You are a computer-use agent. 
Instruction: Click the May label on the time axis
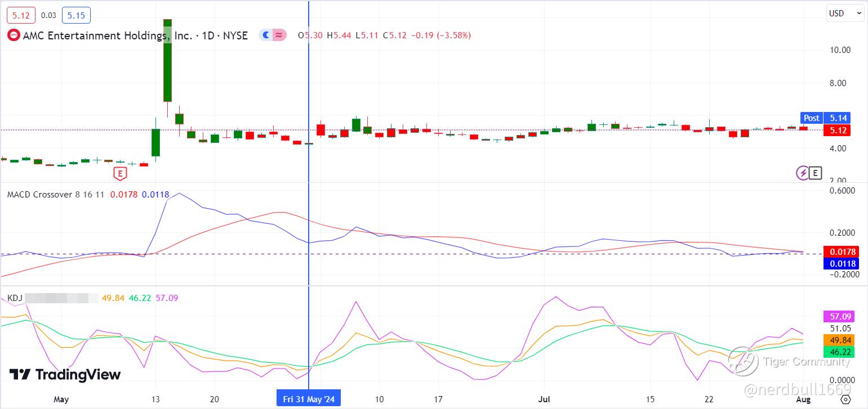click(61, 399)
